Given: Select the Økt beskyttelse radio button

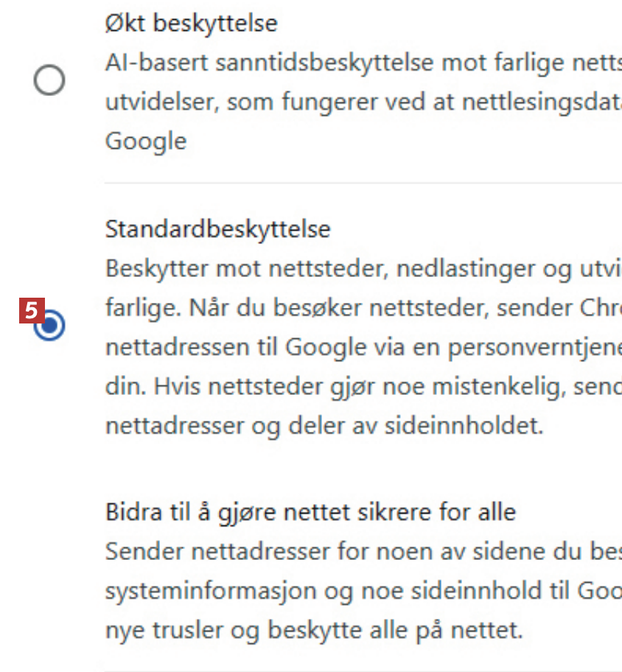Looking at the screenshot, I should (49, 80).
